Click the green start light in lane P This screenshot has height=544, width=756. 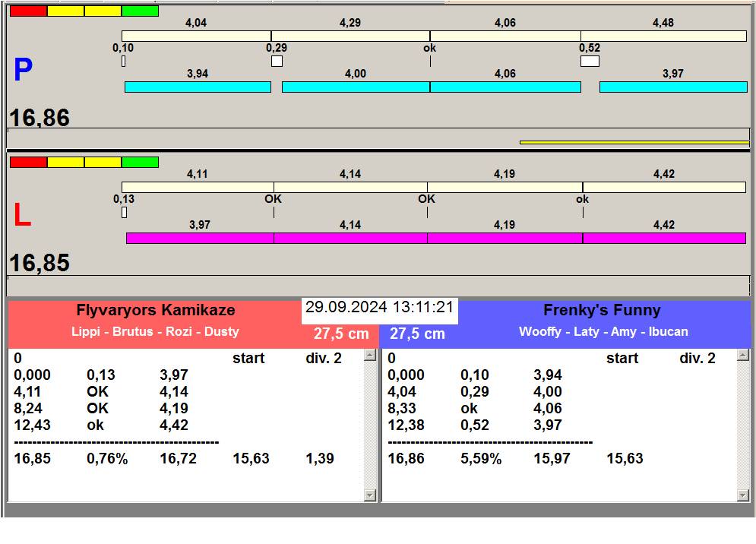140,11
